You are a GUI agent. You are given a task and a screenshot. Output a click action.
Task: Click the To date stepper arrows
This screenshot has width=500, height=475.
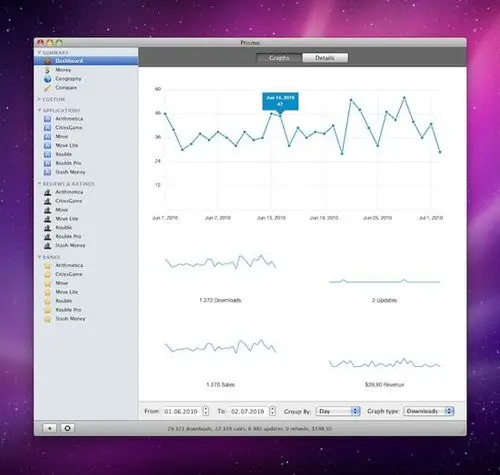coord(273,411)
